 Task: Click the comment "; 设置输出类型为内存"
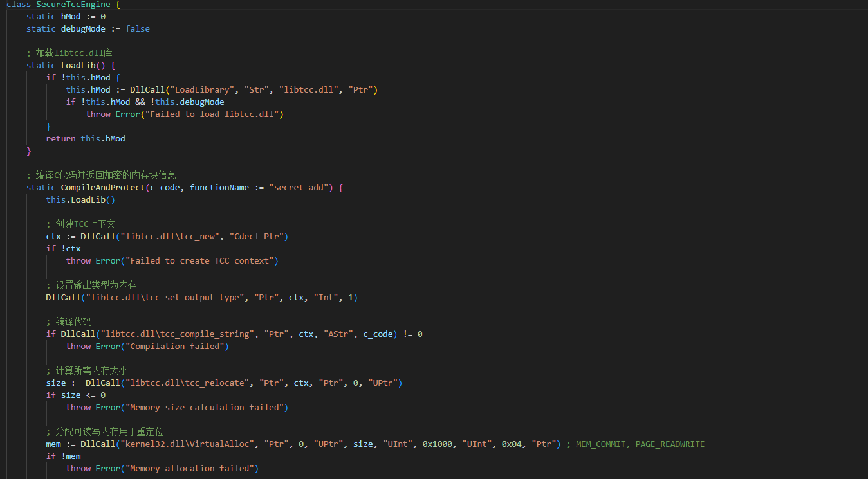coord(91,285)
